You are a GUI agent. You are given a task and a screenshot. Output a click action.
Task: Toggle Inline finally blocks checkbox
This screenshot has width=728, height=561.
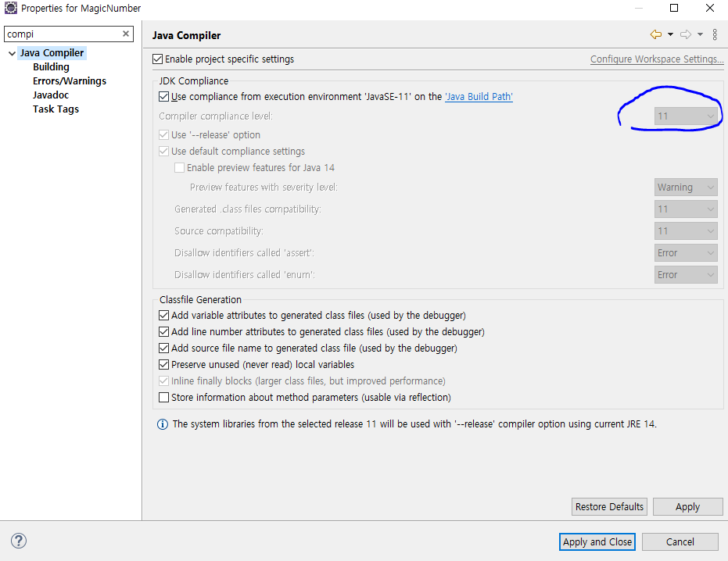(163, 381)
